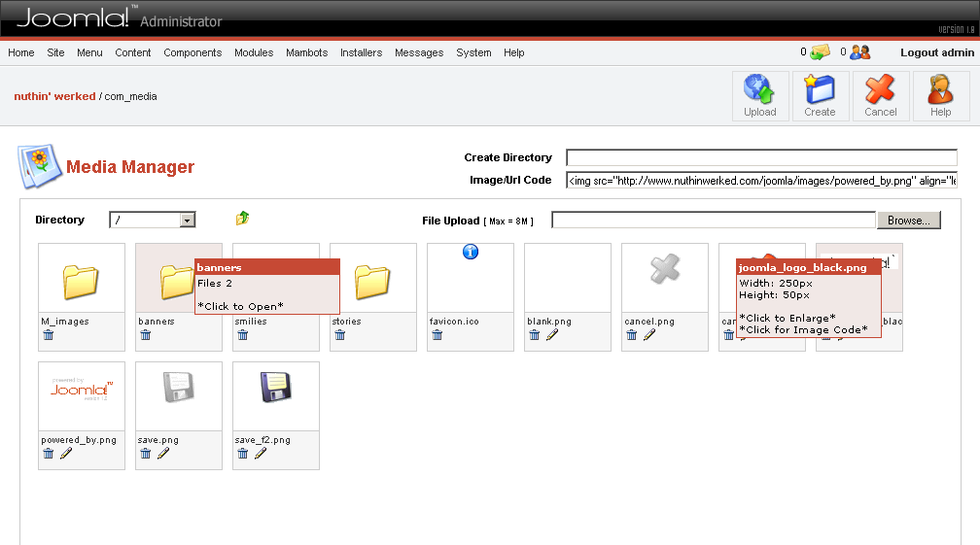Delete powered_by.png file
This screenshot has height=545, width=980.
tap(49, 454)
